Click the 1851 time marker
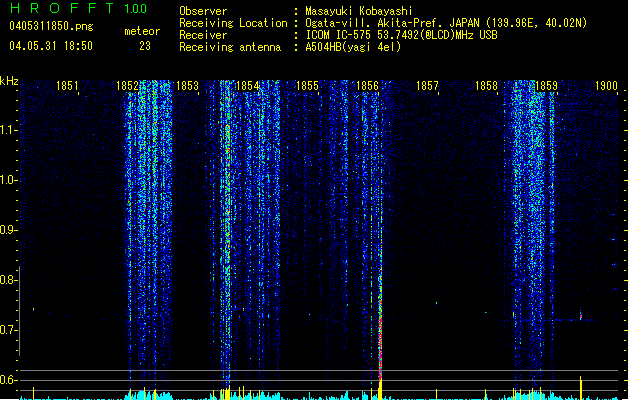This screenshot has height=400, width=629. (x=67, y=85)
